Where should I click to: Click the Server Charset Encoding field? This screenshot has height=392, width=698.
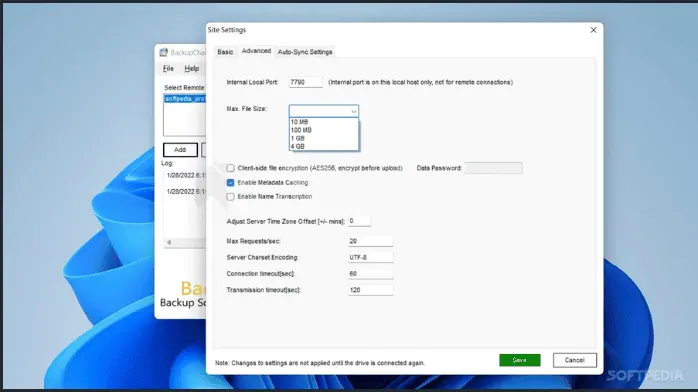tap(370, 257)
